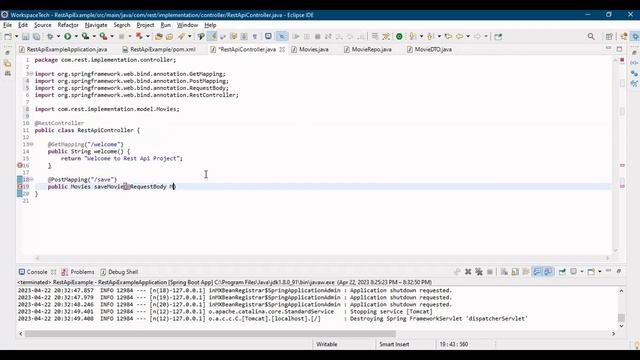
Task: Click the Save All toolbar icon
Action: 36,36
